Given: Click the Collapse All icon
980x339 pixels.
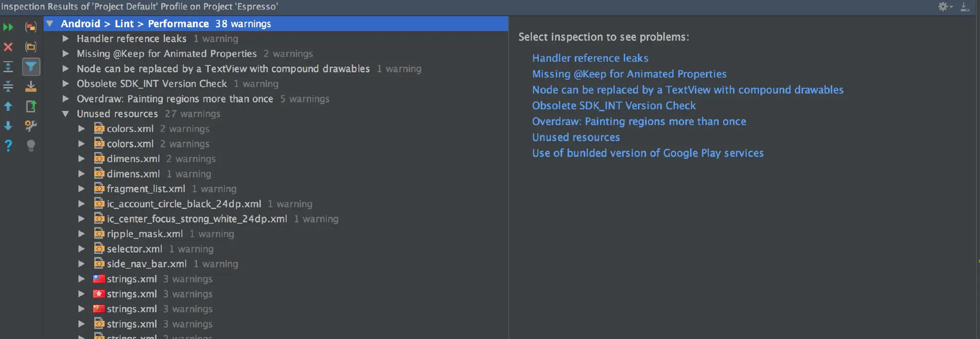Looking at the screenshot, I should (x=8, y=86).
